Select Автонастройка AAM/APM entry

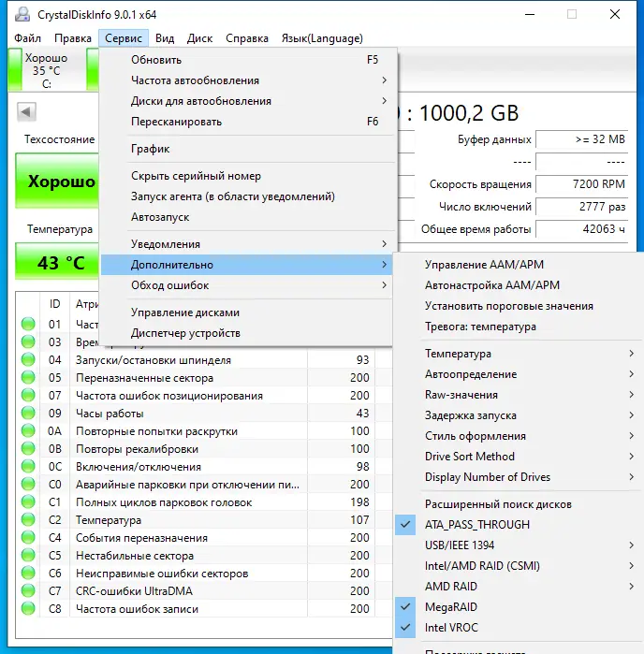point(518,285)
